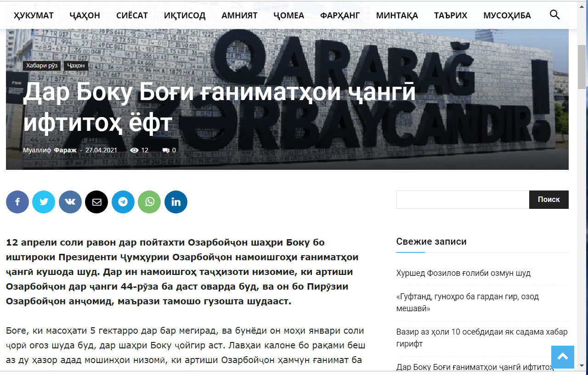Focus the sidebar search input field
Screen dimensions: 588x375
[463, 200]
